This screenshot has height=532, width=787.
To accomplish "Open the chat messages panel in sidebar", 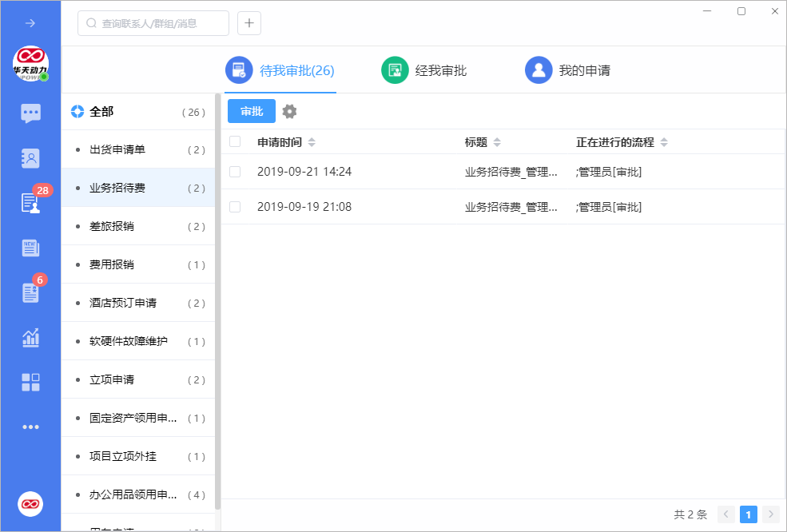I will point(30,113).
